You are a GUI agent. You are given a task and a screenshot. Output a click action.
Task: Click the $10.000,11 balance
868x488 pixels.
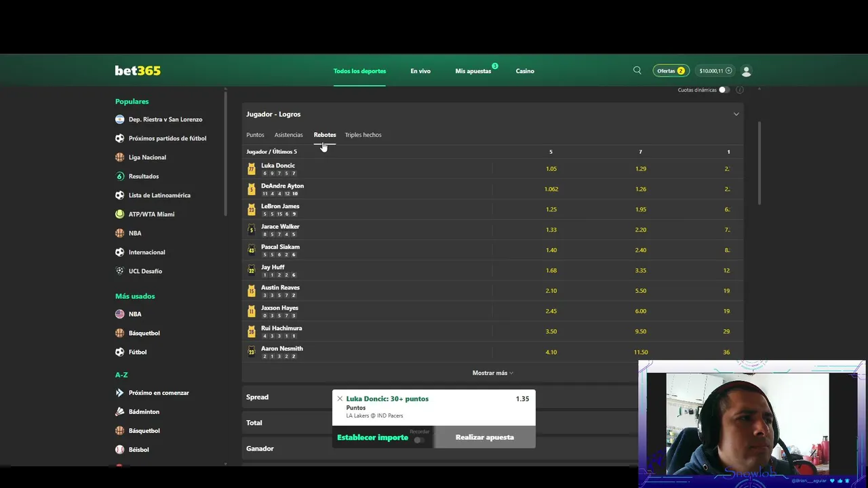(711, 70)
